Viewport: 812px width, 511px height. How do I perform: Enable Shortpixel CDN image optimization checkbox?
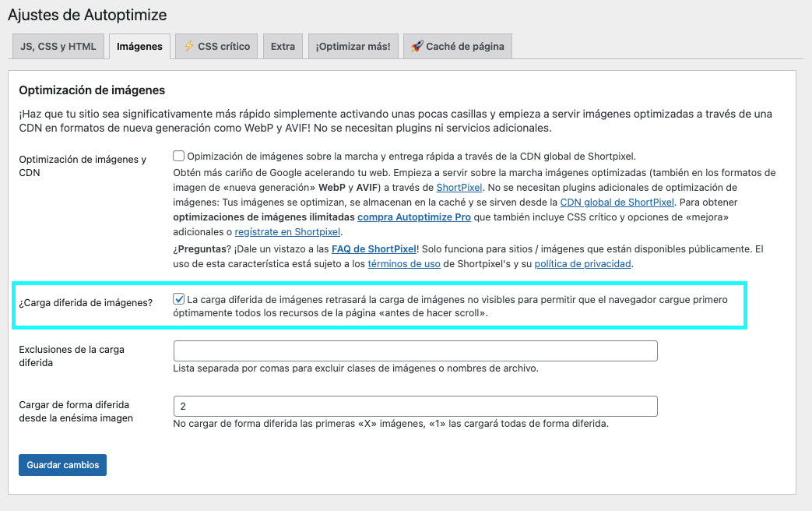click(178, 156)
